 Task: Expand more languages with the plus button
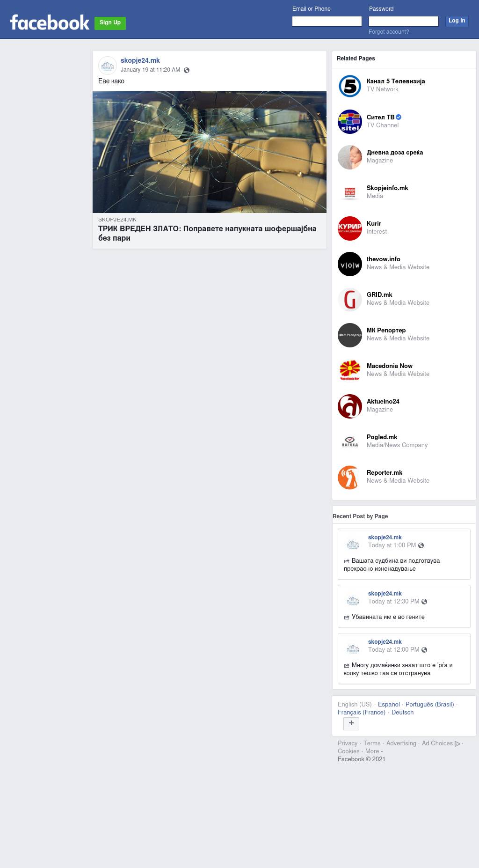(x=351, y=723)
